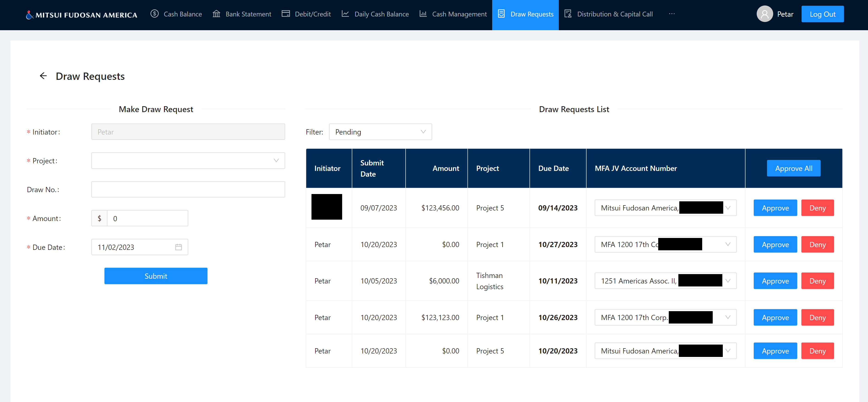Image resolution: width=868 pixels, height=402 pixels.
Task: Click the Bank Statement building icon
Action: [x=216, y=14]
